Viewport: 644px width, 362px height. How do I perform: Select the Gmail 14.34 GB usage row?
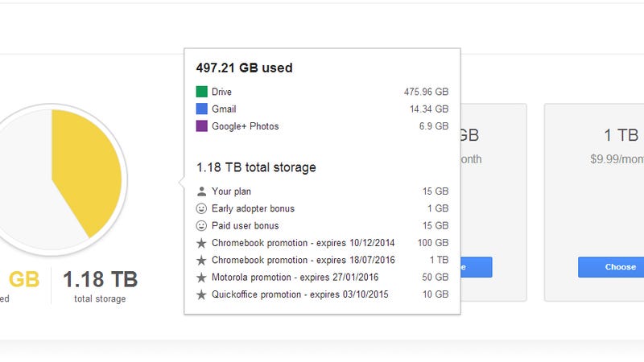click(323, 109)
